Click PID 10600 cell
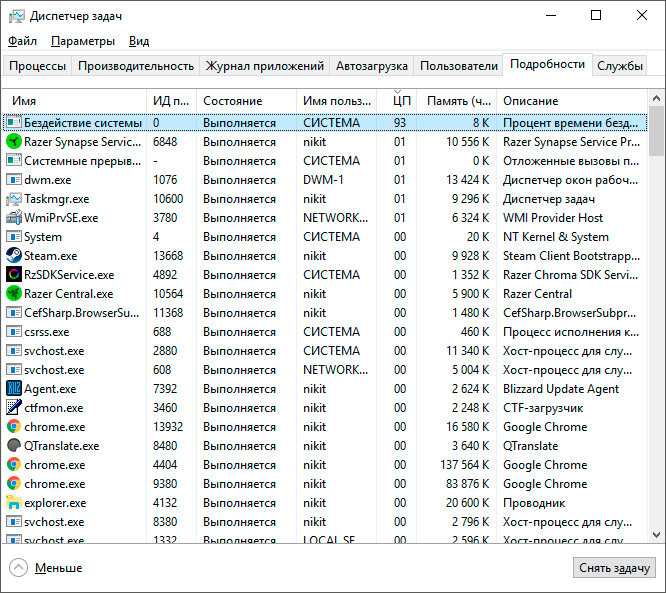Image resolution: width=666 pixels, height=593 pixels. tap(168, 199)
